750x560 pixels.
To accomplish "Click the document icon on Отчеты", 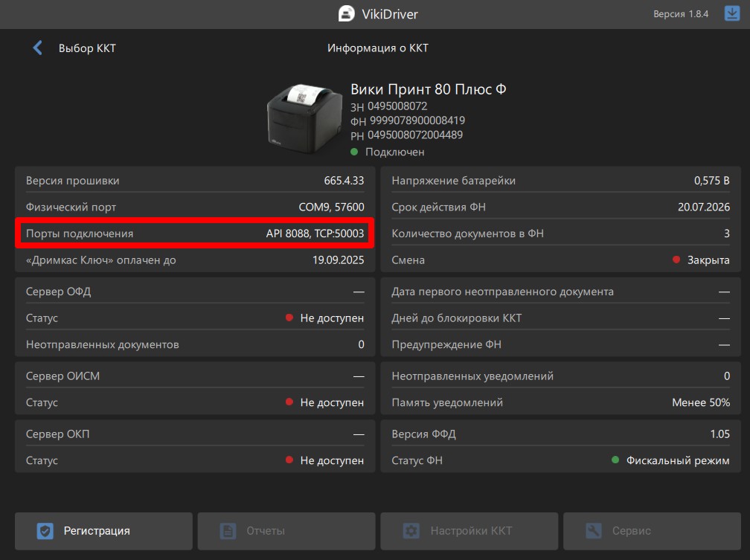I will (x=228, y=531).
